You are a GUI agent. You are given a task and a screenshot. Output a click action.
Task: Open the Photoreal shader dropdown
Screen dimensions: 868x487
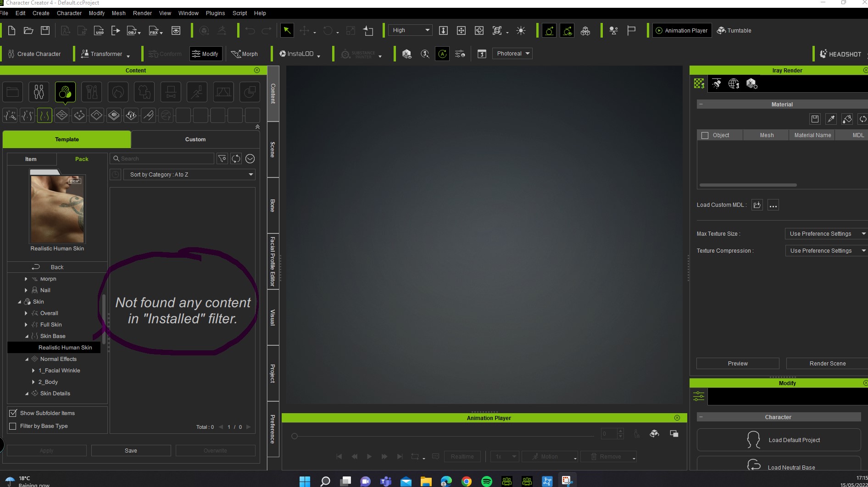click(x=512, y=54)
